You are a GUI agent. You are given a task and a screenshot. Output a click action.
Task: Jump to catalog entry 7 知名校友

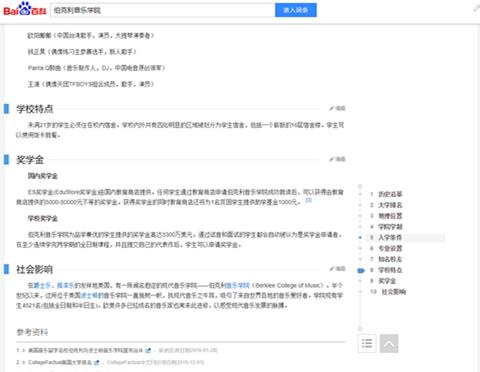coord(390,259)
